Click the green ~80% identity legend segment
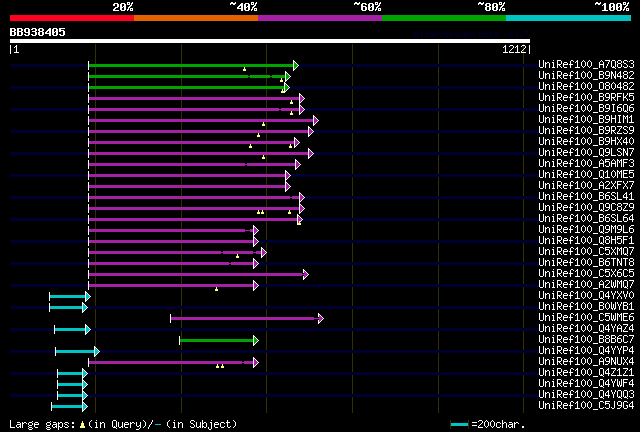640x432 pixels. [x=444, y=18]
